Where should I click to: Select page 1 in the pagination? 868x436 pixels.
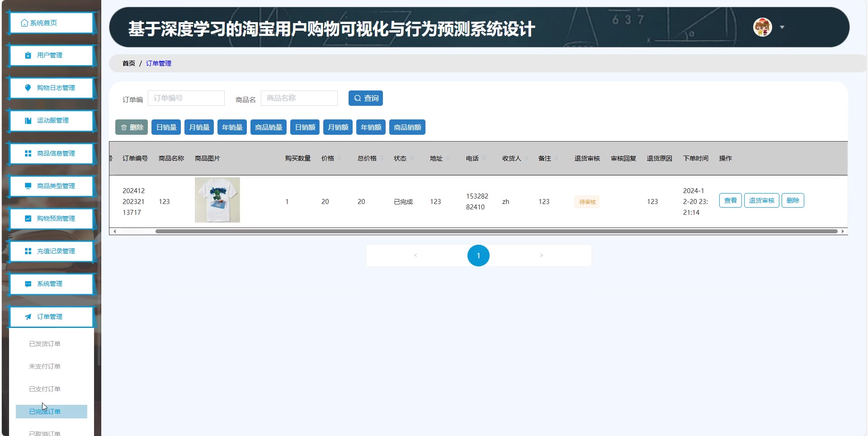[478, 256]
